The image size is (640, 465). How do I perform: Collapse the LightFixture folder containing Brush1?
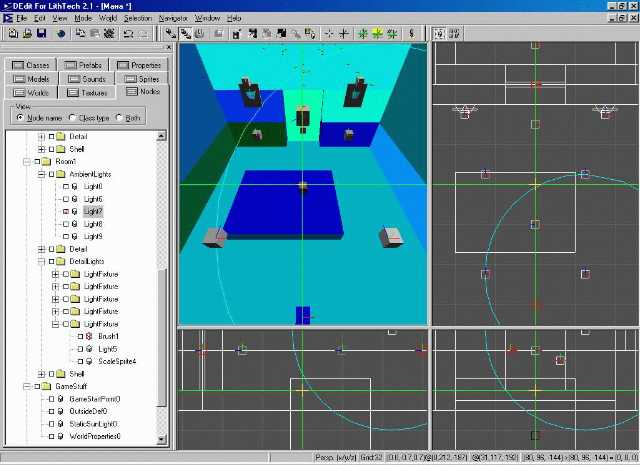tap(56, 324)
